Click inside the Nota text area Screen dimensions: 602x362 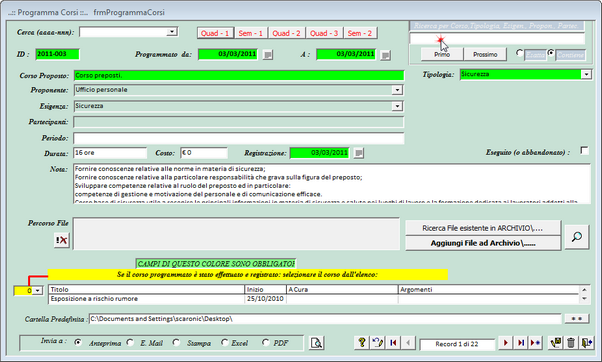[332, 183]
